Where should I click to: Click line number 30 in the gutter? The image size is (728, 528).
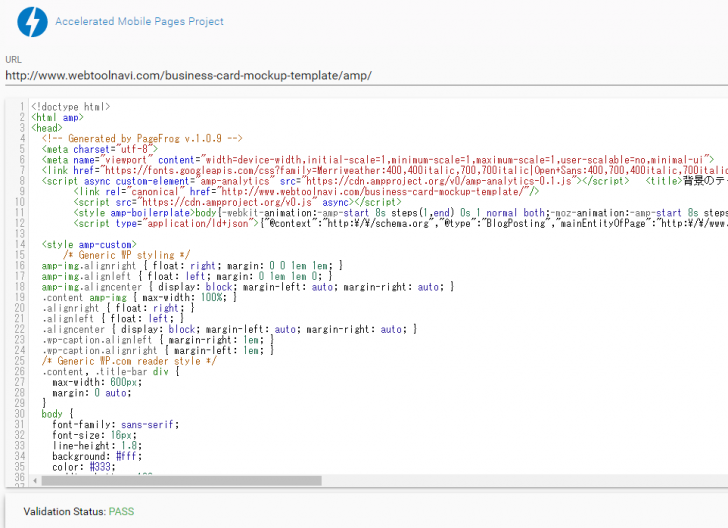(20, 414)
